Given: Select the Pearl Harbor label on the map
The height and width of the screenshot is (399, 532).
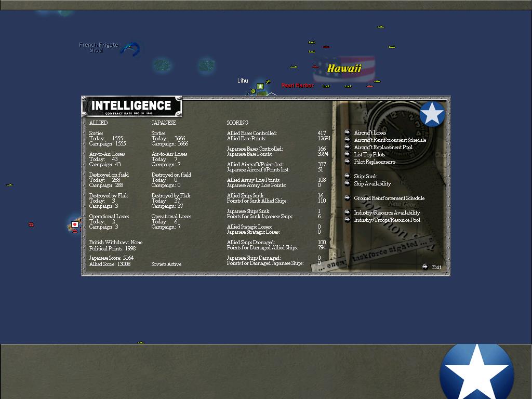Looking at the screenshot, I should [x=298, y=86].
